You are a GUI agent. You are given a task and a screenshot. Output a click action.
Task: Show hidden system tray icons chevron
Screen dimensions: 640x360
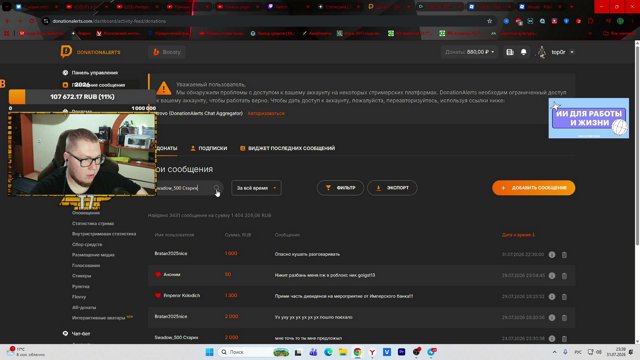554,352
